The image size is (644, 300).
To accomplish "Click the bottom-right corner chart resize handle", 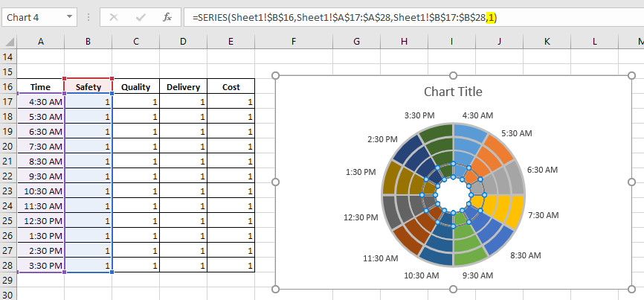I will 631,289.
